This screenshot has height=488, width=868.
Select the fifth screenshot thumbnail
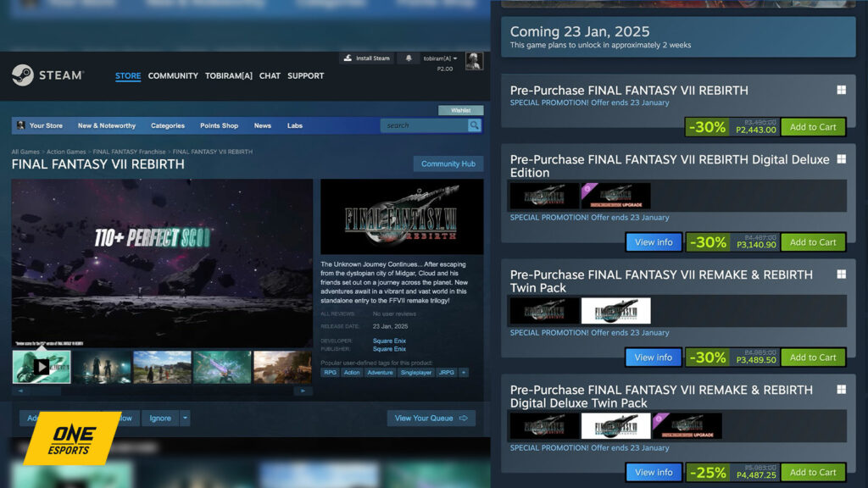282,367
